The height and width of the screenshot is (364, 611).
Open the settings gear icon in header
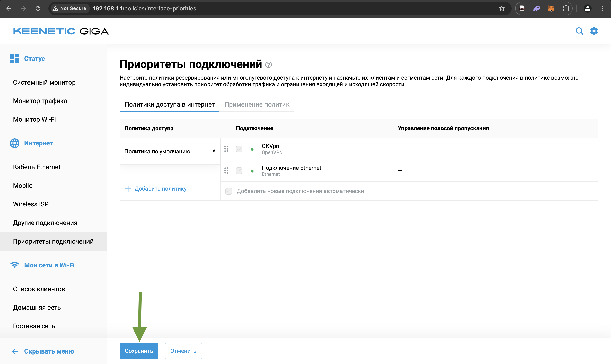[594, 31]
